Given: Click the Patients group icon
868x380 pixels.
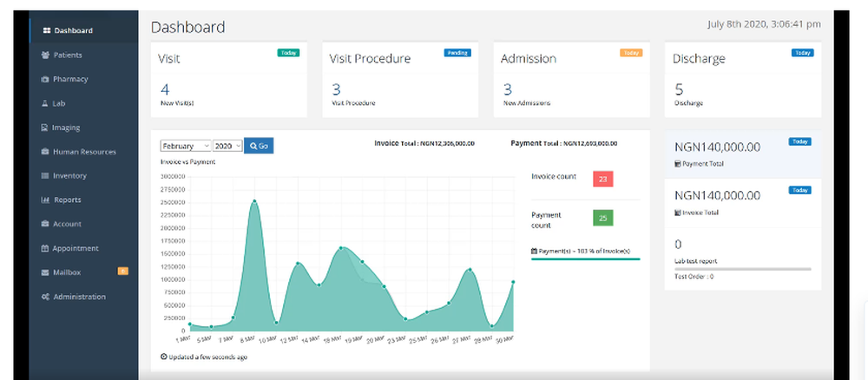Looking at the screenshot, I should tap(45, 55).
